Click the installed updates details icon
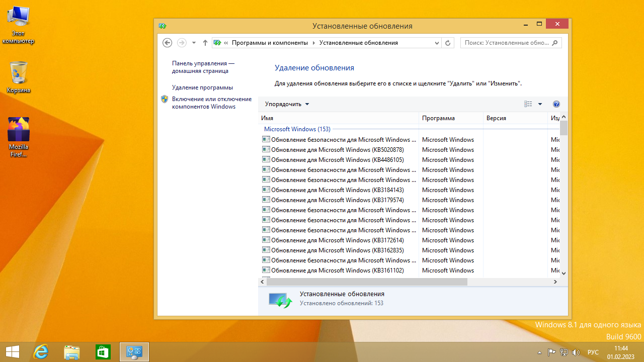The width and height of the screenshot is (644, 362). click(280, 300)
